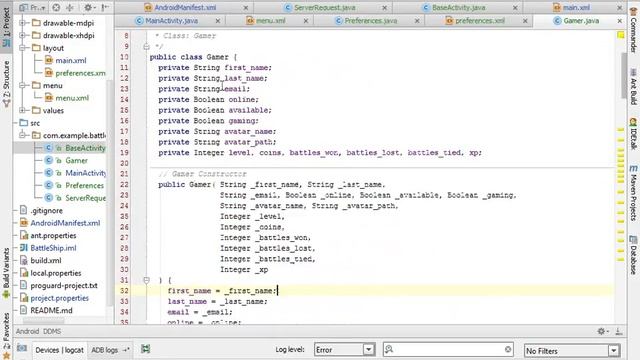Open the Ant Build tool window
Screen dimensions: 640x360
pyautogui.click(x=633, y=88)
